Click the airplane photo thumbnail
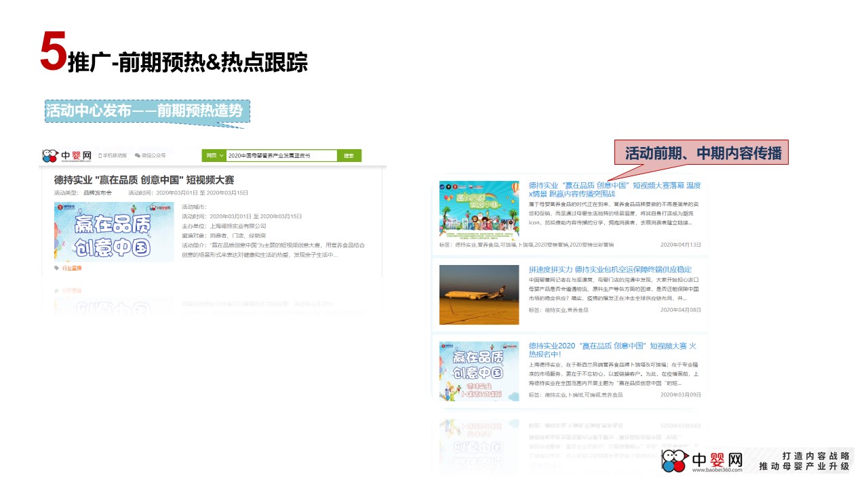Image resolution: width=868 pixels, height=488 pixels. pyautogui.click(x=479, y=294)
